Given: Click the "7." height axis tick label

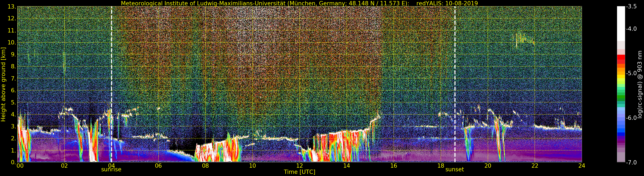Looking at the screenshot, I should (13, 78).
